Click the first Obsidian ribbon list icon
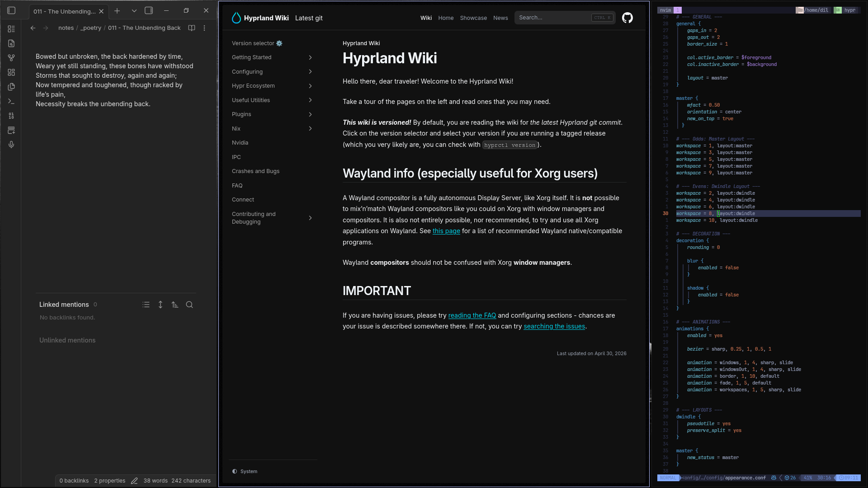868x488 pixels. [x=11, y=29]
